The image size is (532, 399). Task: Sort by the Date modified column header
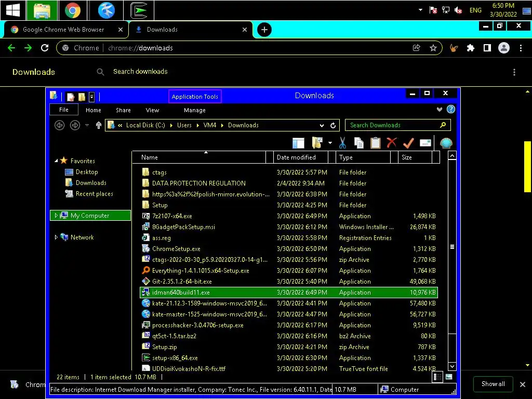(301, 157)
